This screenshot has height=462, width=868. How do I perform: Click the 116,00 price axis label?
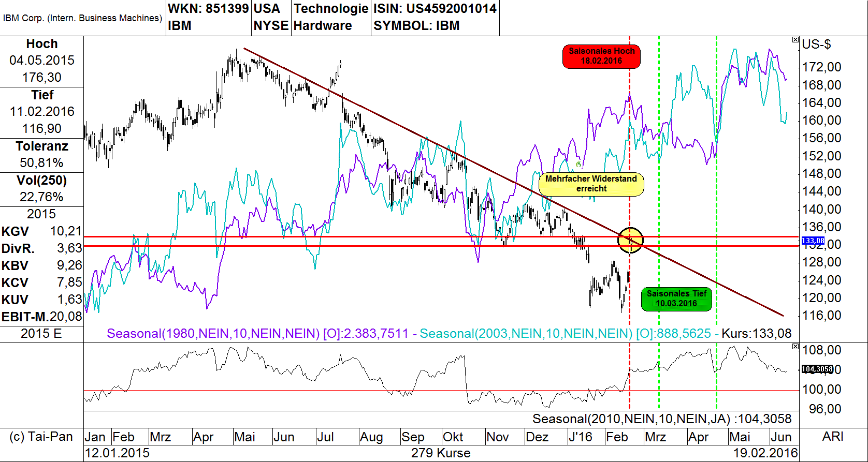[822, 316]
